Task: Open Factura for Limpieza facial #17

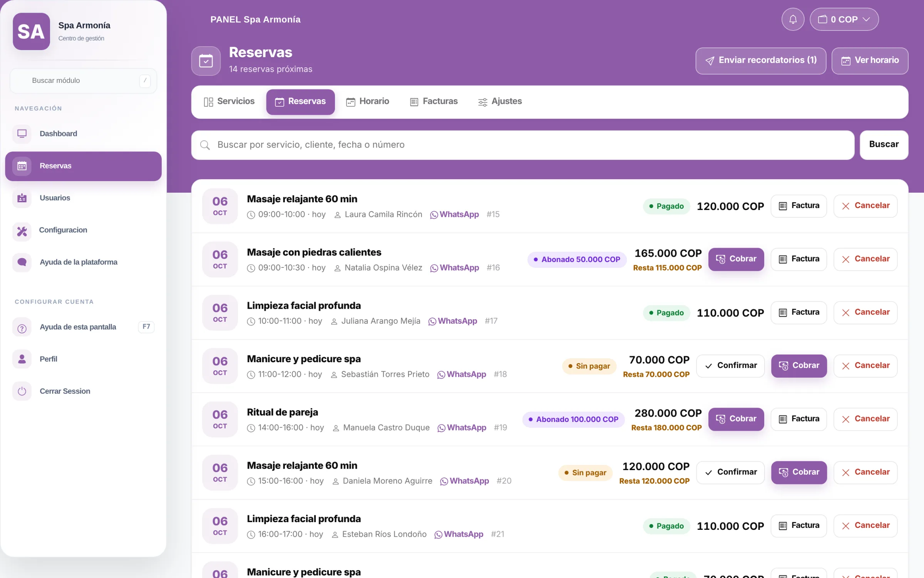Action: click(798, 313)
